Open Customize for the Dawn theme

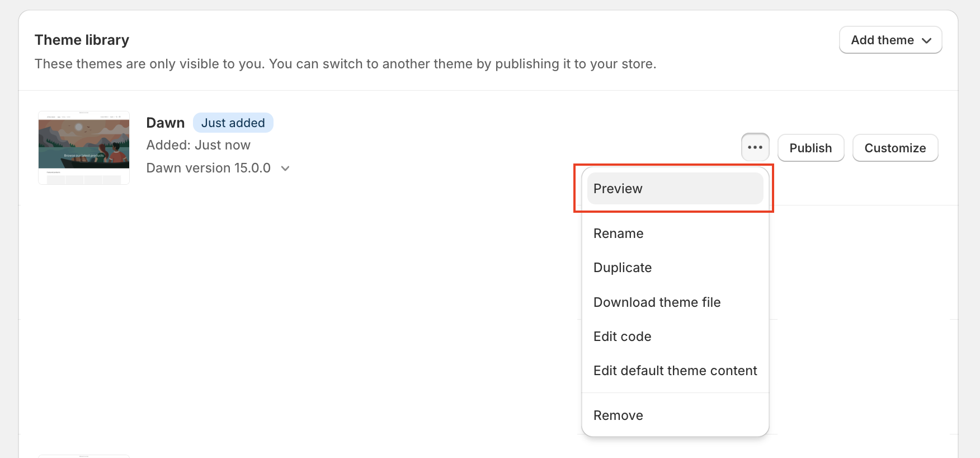895,148
